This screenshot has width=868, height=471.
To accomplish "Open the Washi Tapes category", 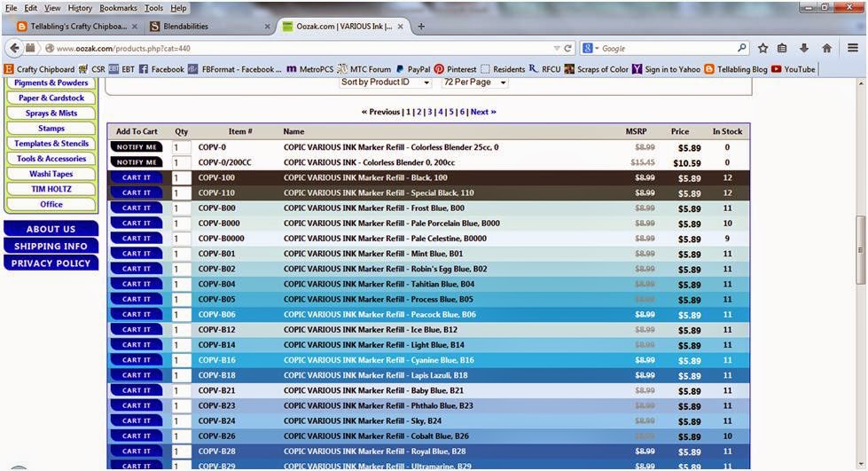I will 51,174.
